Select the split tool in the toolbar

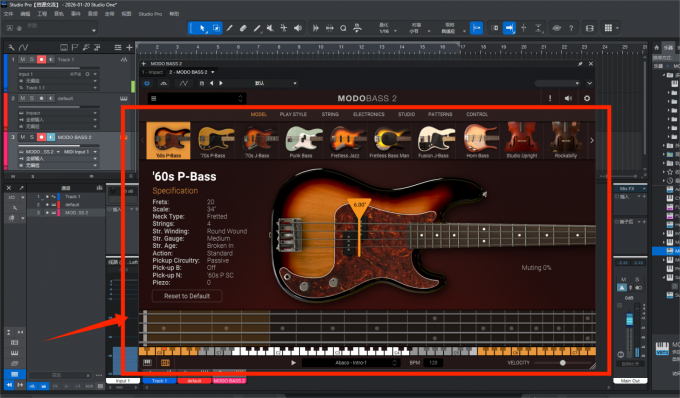284,28
